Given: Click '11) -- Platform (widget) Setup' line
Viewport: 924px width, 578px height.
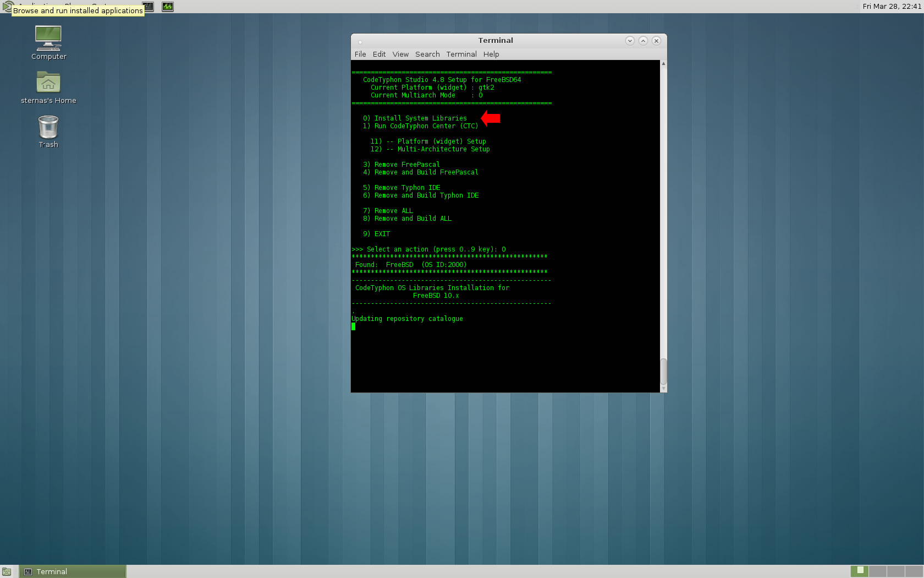Looking at the screenshot, I should (x=428, y=141).
